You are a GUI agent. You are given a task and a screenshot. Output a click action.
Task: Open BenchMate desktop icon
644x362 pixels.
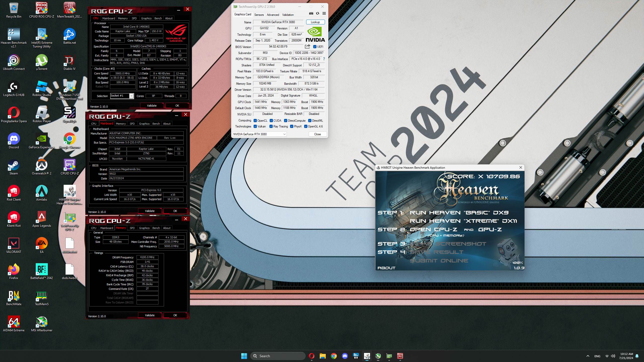14,298
